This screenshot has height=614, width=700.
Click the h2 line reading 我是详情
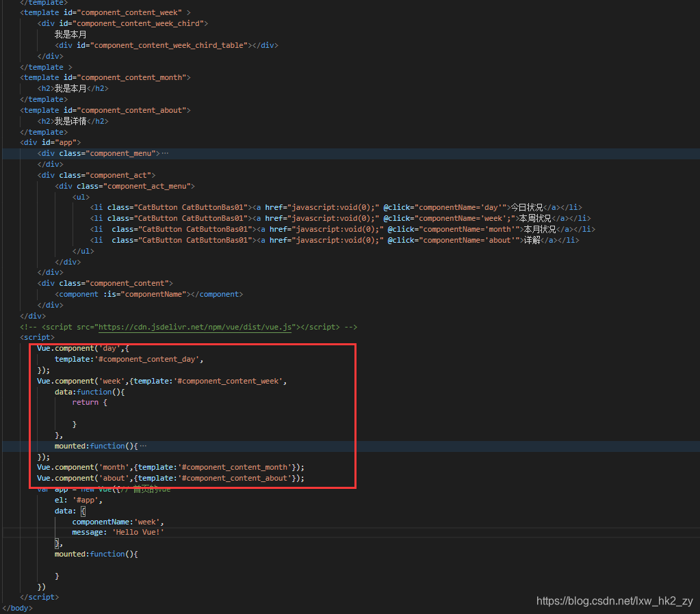(73, 122)
